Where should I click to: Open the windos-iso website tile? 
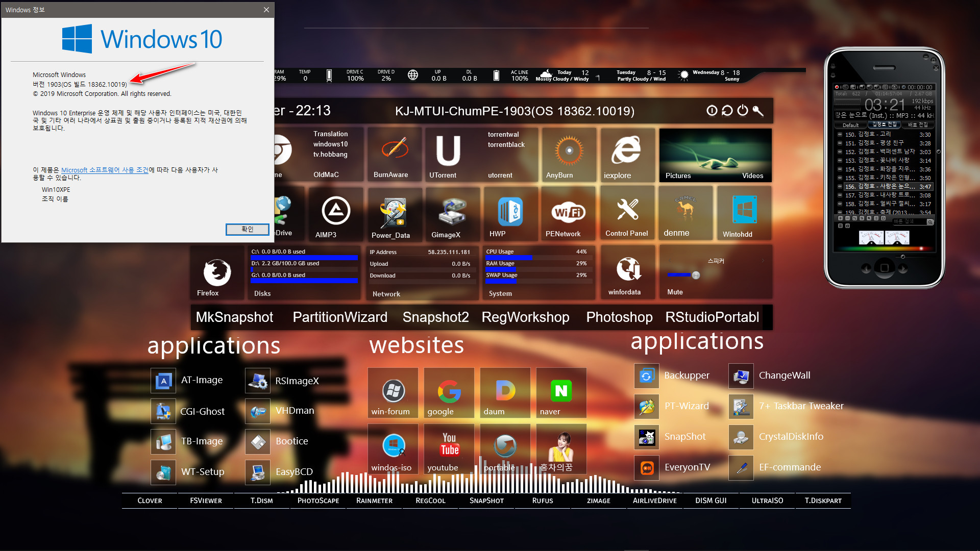[393, 449]
